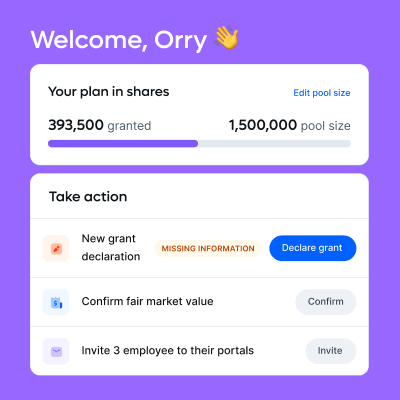Select Invite 3 employee to their portals text
400x400 pixels.
pos(168,351)
